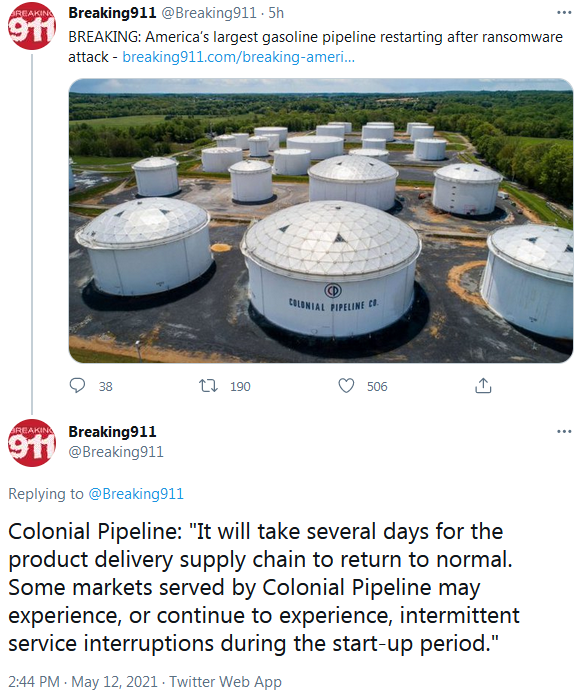The width and height of the screenshot is (580, 698).
Task: Open the Breaking911 avatar on the reply tweet
Action: coord(32,443)
